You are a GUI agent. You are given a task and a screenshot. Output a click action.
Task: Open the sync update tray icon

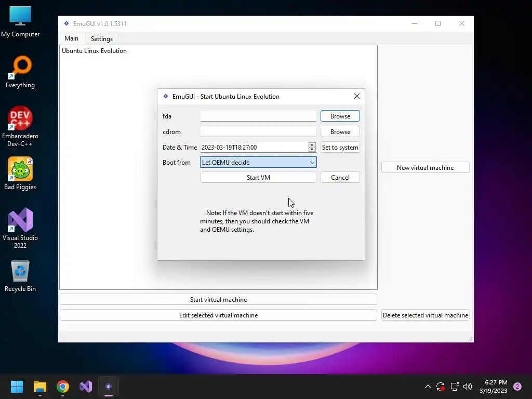click(441, 387)
